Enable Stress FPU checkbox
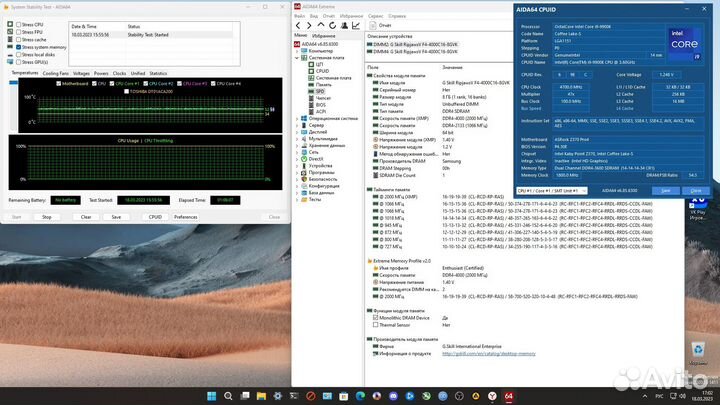 (19, 32)
